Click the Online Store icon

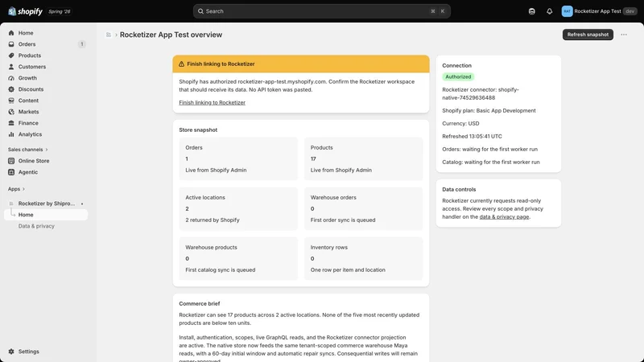[x=11, y=161]
